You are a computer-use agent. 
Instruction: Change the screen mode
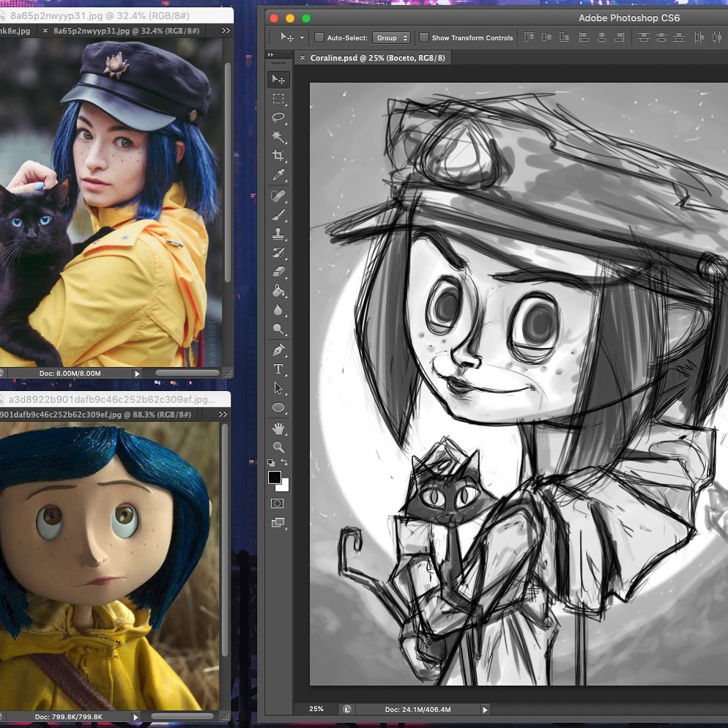(278, 523)
